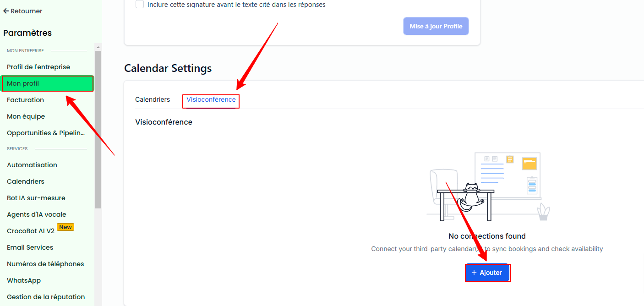
Task: Open Agents d'IA vocale
Action: [x=37, y=214]
